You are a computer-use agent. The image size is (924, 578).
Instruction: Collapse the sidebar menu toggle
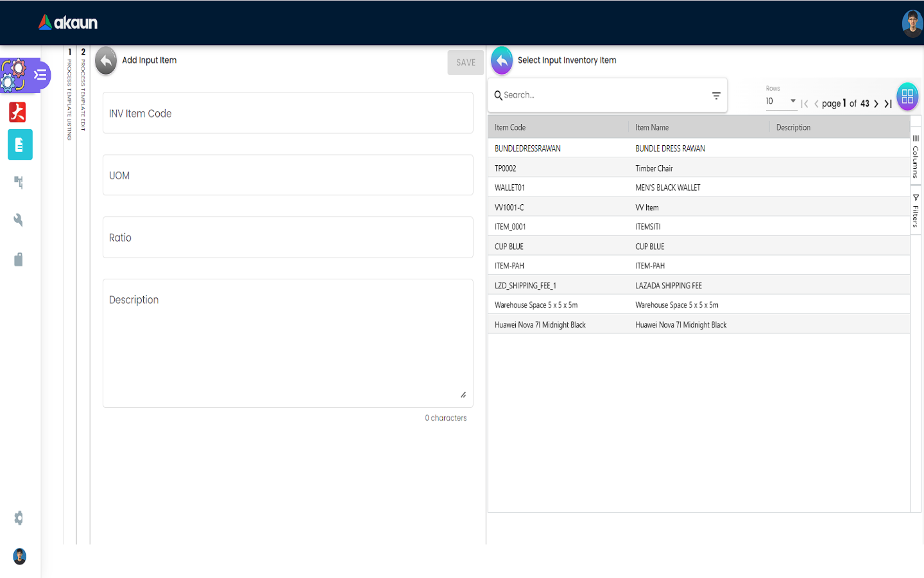(40, 75)
